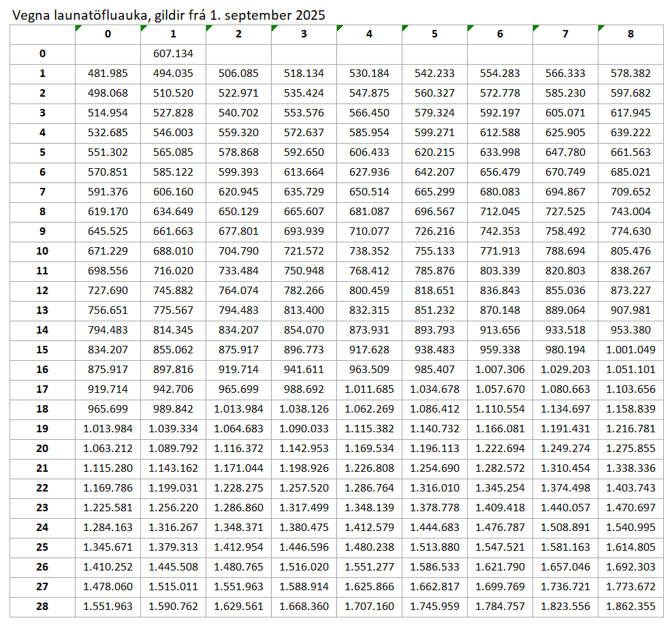The height and width of the screenshot is (627, 672).
Task: Select cell 953.380
Action: [631, 330]
